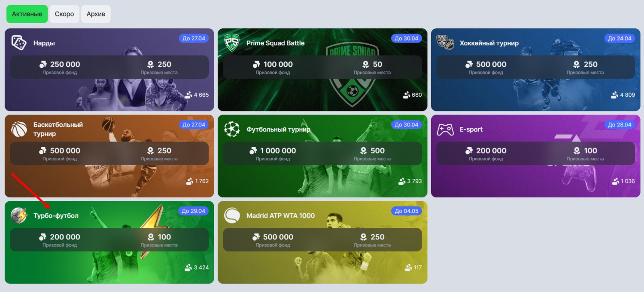Click the basketball icon on Баскетбольный турнир

[x=19, y=129]
